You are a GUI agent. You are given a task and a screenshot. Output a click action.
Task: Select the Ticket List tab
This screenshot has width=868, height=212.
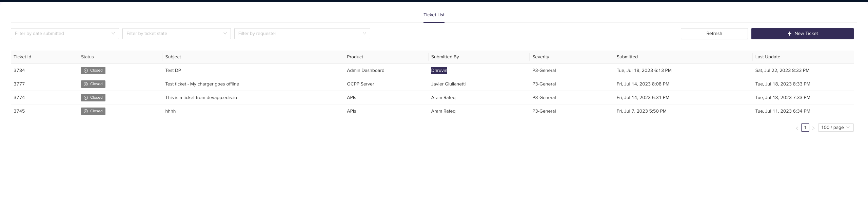tap(434, 15)
